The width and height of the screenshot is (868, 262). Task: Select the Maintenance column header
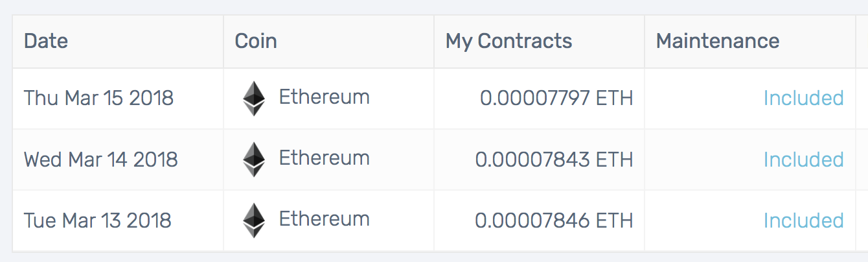[x=717, y=42]
